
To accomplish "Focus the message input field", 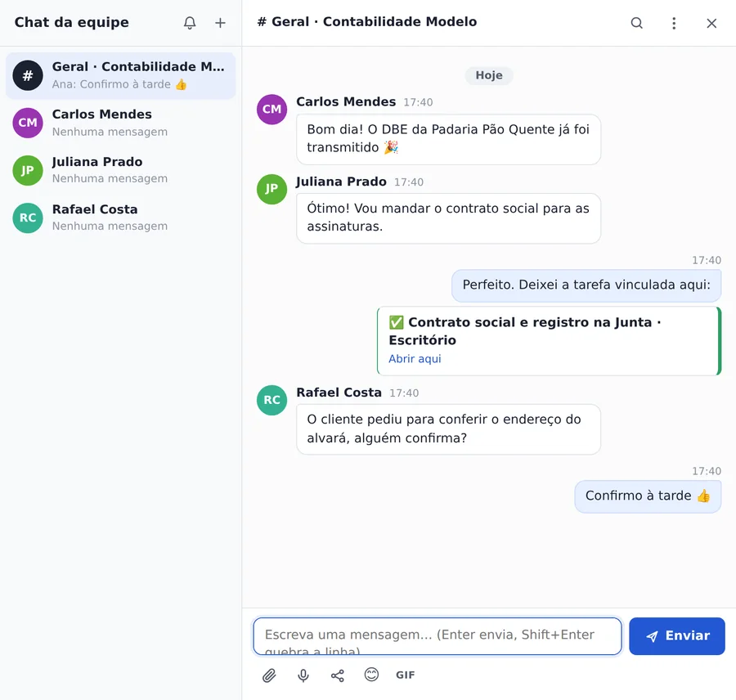I will coord(437,636).
